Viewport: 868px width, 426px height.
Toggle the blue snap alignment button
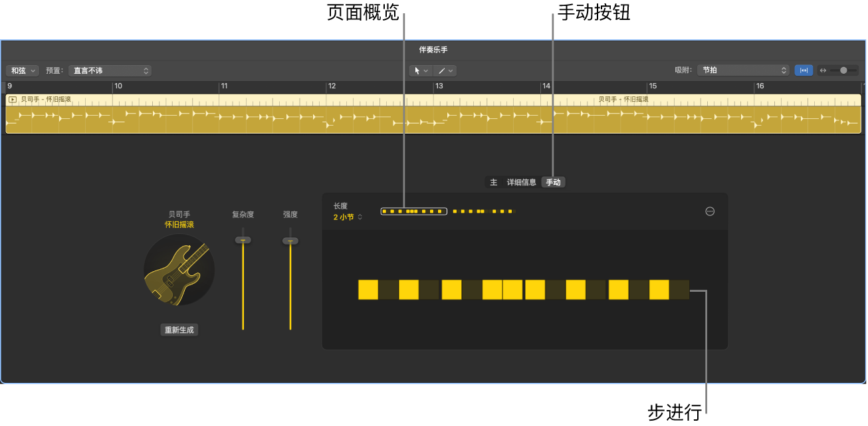pyautogui.click(x=804, y=70)
